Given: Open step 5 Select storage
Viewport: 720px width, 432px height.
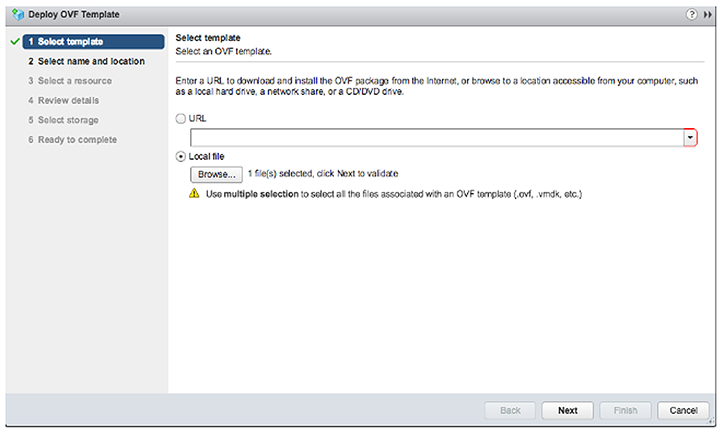Looking at the screenshot, I should (63, 120).
